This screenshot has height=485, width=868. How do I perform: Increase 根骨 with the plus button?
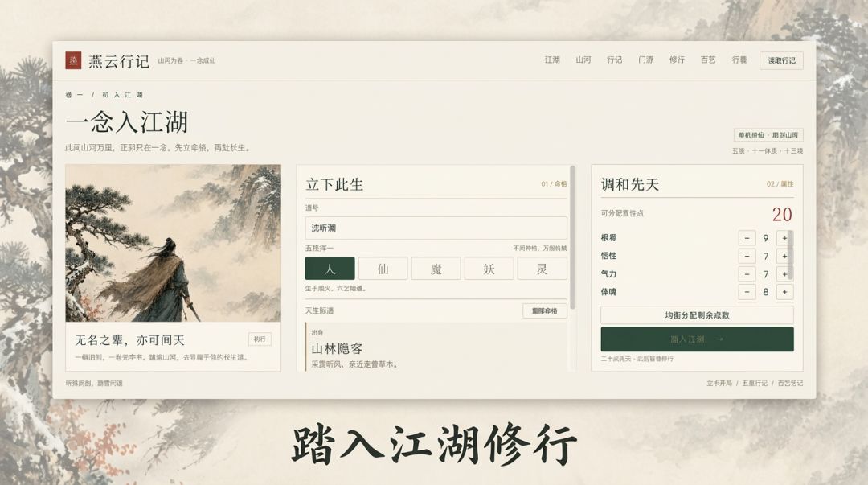pyautogui.click(x=784, y=238)
